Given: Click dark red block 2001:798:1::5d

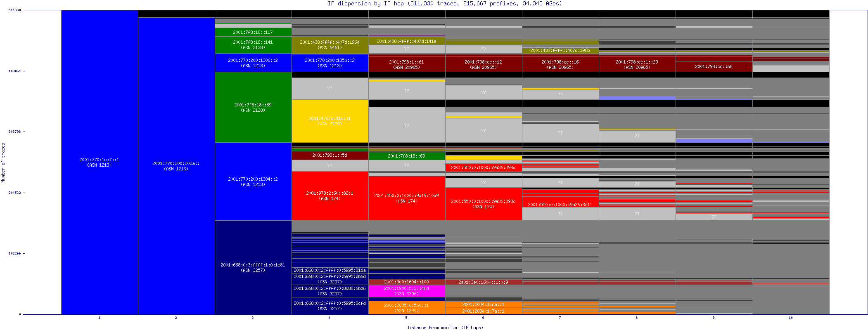Looking at the screenshot, I should 330,156.
